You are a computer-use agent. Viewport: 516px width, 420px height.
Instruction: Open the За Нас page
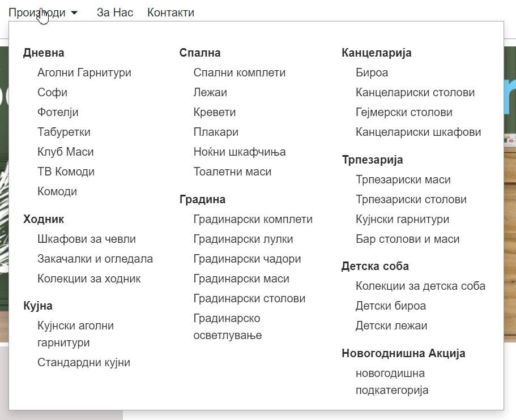[115, 12]
